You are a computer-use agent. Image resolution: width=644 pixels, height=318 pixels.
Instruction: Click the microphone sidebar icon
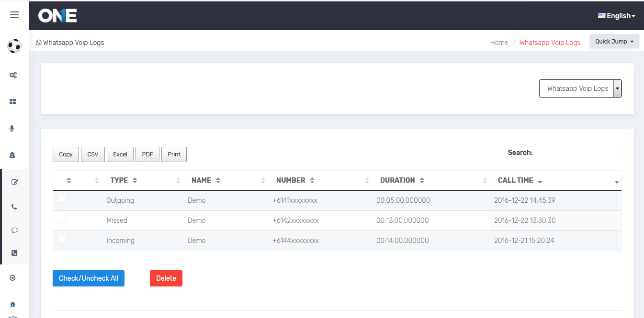click(x=12, y=129)
